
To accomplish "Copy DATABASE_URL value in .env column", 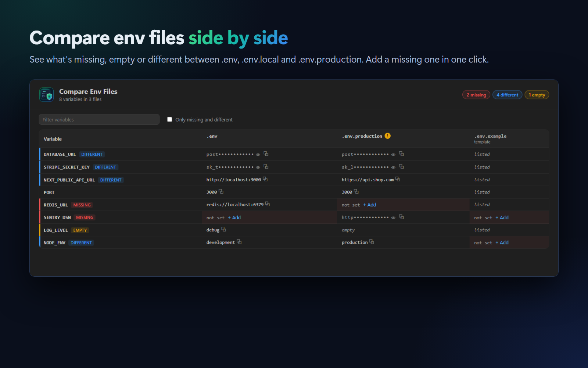I will click(266, 154).
